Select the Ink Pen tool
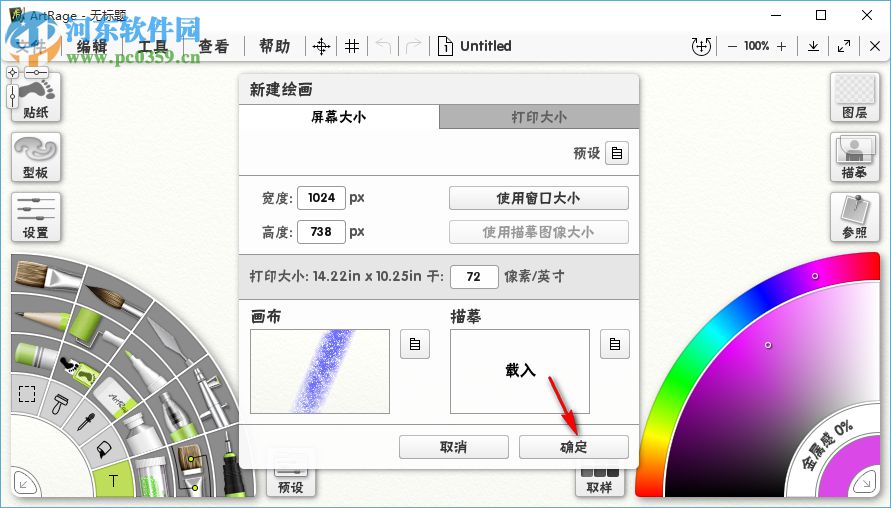Viewport: 891px width, 508px height. (231, 466)
